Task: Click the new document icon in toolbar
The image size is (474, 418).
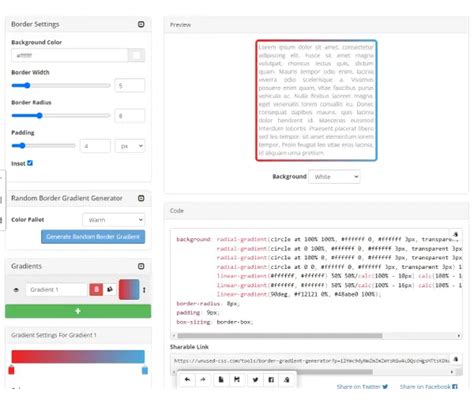Action: pos(221,380)
